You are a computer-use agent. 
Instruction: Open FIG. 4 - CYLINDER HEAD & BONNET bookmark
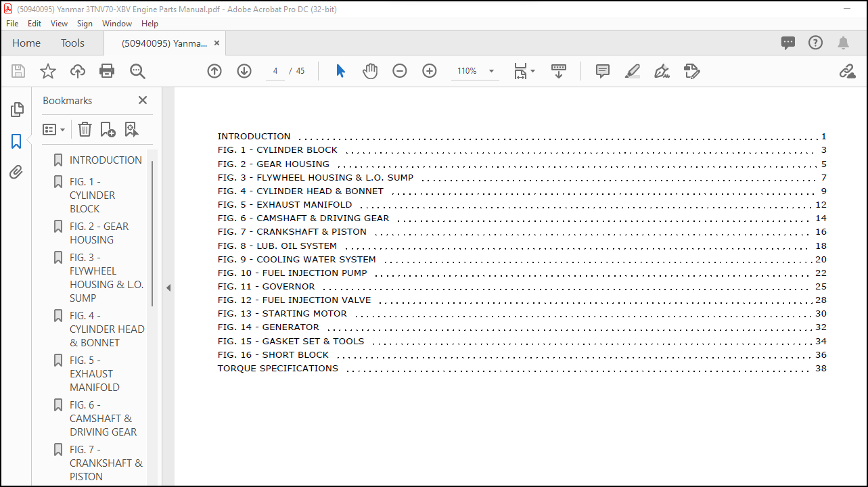107,329
